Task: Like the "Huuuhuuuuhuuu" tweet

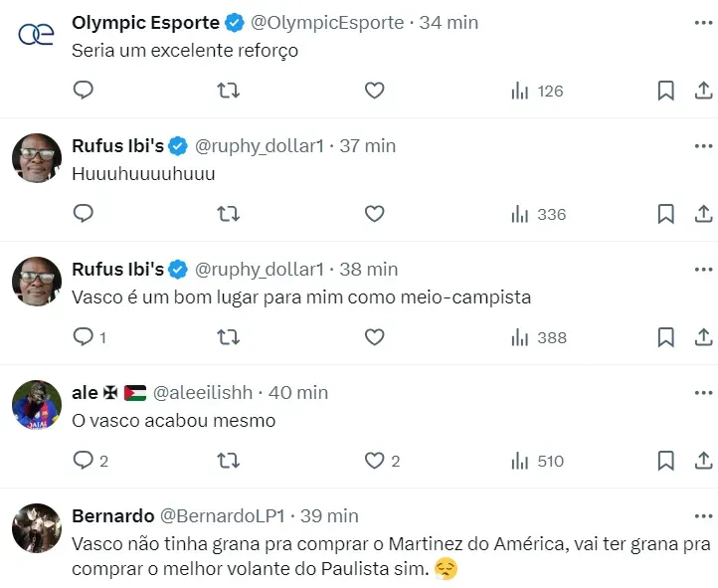Action: click(374, 214)
